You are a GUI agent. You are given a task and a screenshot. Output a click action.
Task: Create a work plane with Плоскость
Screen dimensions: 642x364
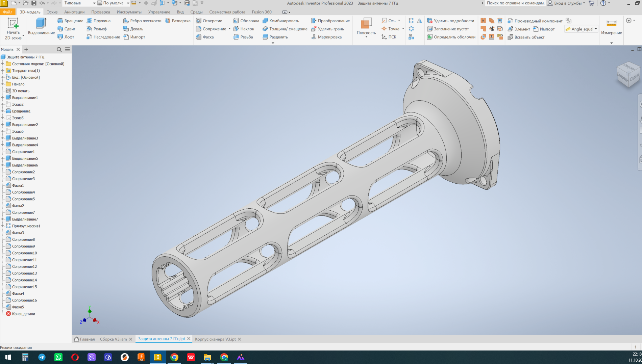(x=366, y=26)
